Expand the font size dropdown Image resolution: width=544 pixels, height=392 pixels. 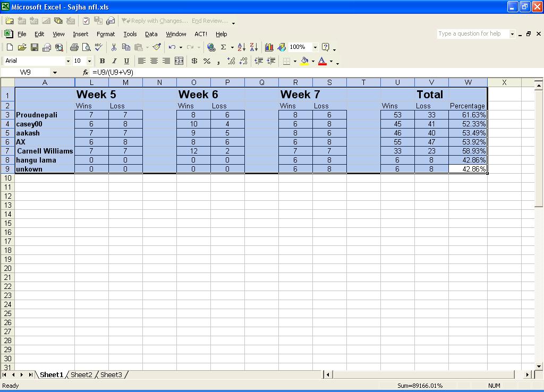pyautogui.click(x=89, y=61)
